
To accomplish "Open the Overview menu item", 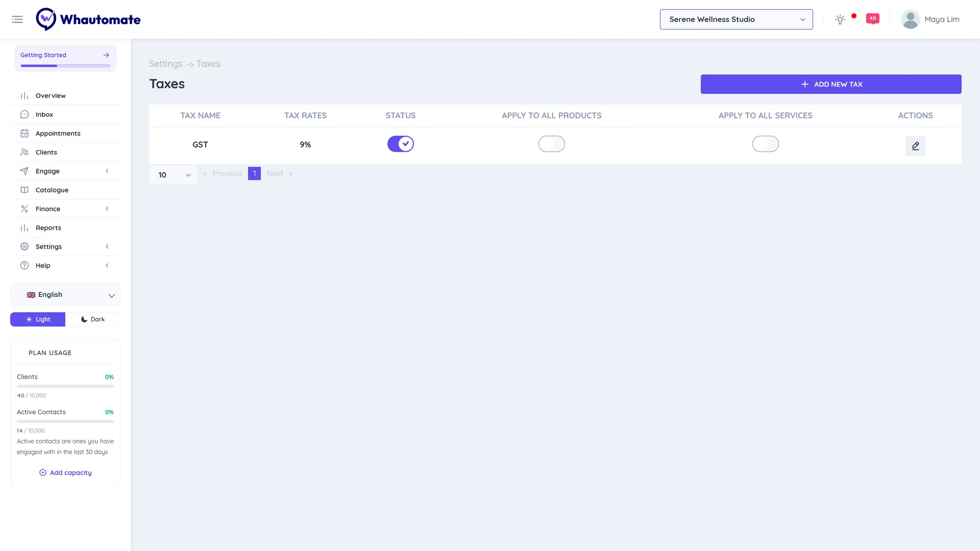I will 65,95.
